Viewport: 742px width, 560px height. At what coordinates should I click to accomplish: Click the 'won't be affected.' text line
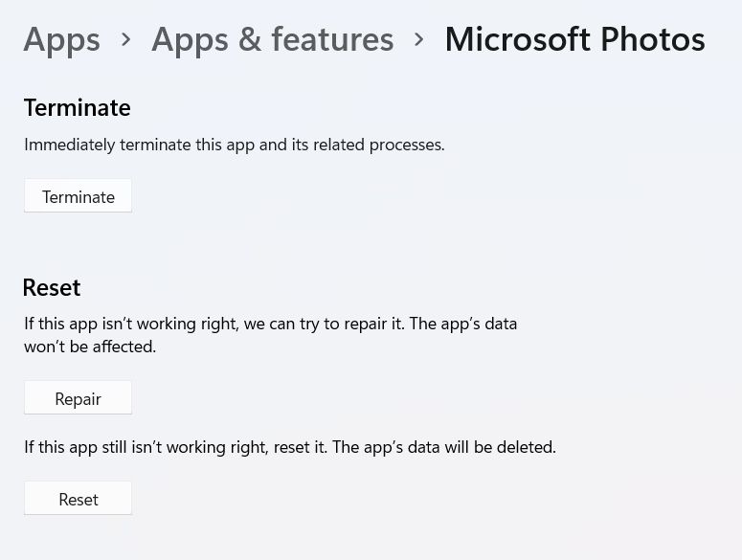[x=90, y=347]
